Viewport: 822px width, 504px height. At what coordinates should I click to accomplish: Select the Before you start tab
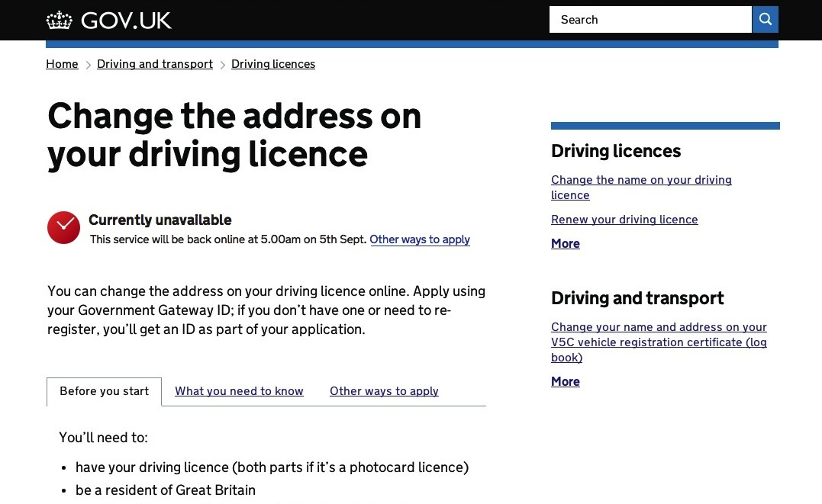tap(105, 391)
